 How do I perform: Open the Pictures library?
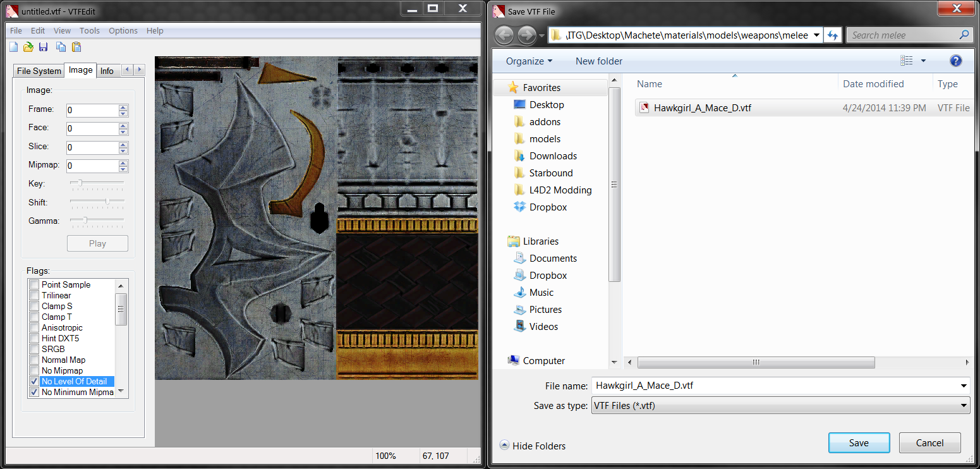tap(545, 310)
